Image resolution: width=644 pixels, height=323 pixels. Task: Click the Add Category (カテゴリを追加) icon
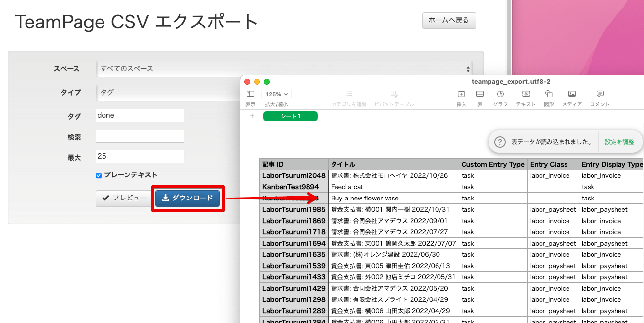click(x=349, y=94)
